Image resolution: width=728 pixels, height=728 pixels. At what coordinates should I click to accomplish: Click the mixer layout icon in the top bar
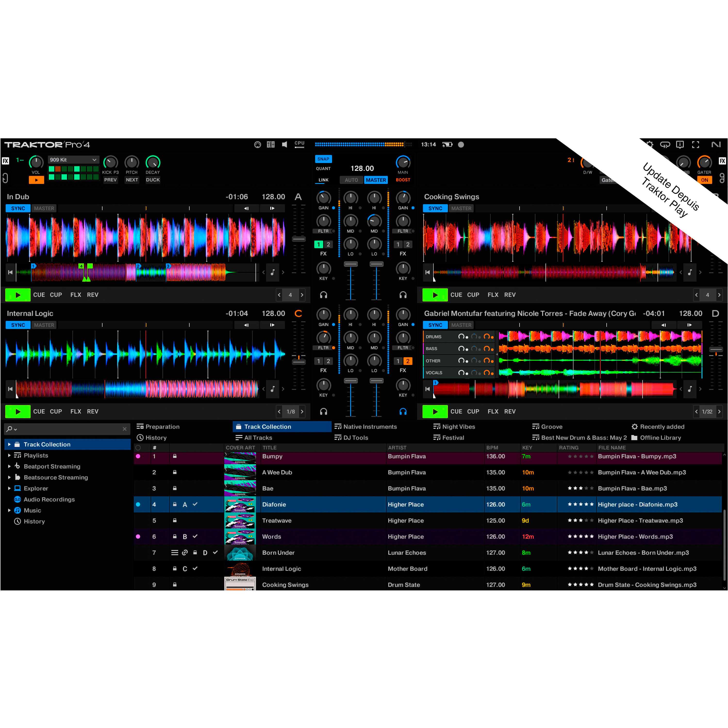[271, 144]
